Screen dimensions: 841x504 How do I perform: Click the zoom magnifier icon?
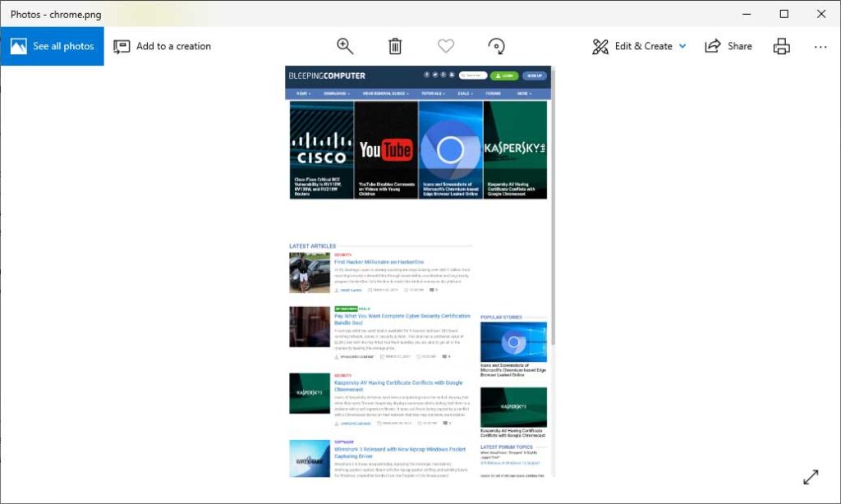coord(345,46)
